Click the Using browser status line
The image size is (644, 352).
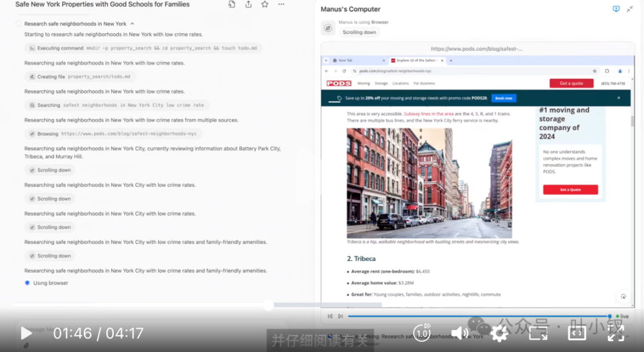tap(51, 283)
